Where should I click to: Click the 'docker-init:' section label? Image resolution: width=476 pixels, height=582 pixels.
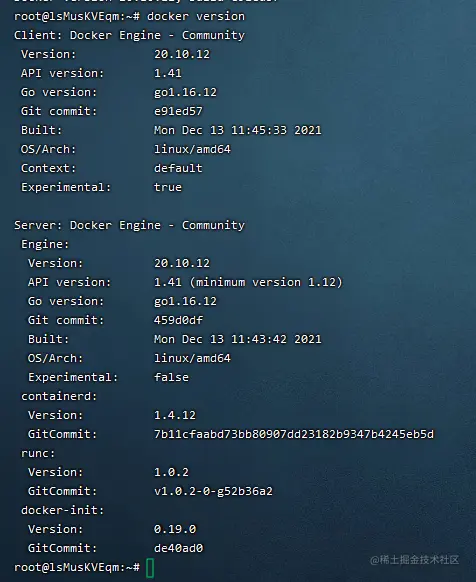coord(63,510)
